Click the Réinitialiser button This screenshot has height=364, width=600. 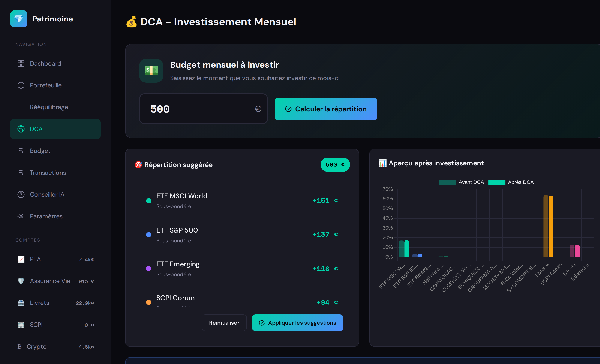click(x=224, y=323)
